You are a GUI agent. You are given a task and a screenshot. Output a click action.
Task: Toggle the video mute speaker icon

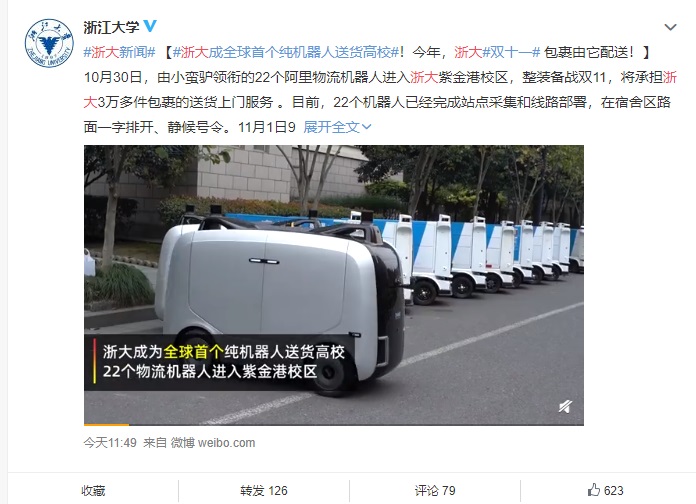point(565,405)
